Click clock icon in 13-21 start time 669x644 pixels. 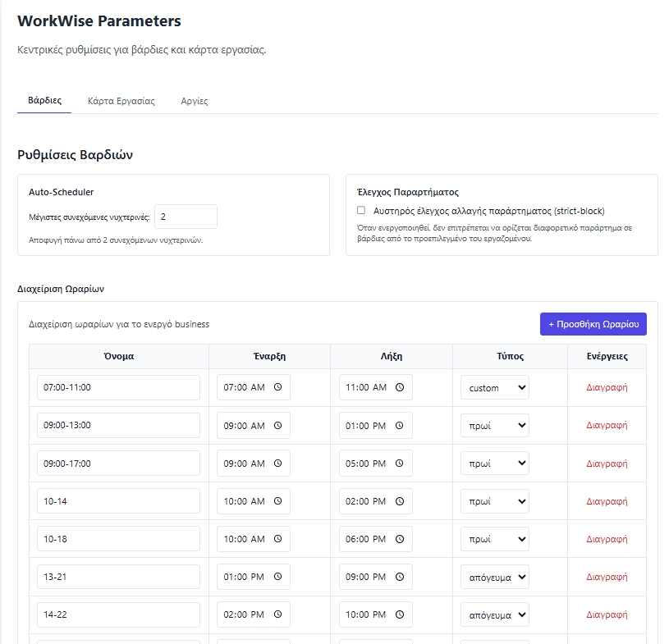click(277, 577)
